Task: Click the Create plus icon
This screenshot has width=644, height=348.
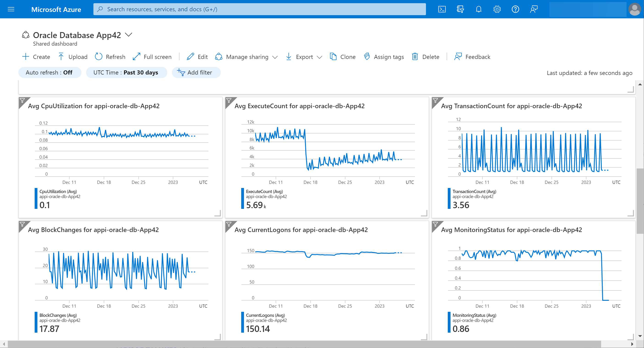Action: pyautogui.click(x=25, y=57)
